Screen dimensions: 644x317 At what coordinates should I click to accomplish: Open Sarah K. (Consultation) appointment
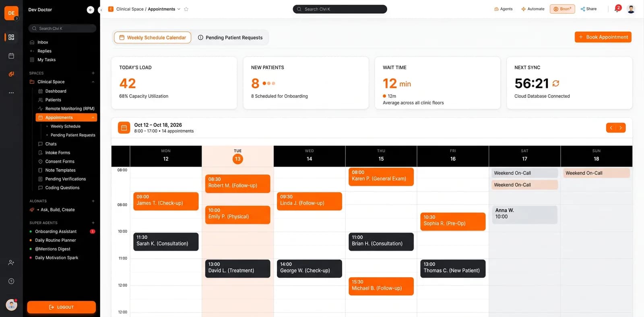(166, 242)
